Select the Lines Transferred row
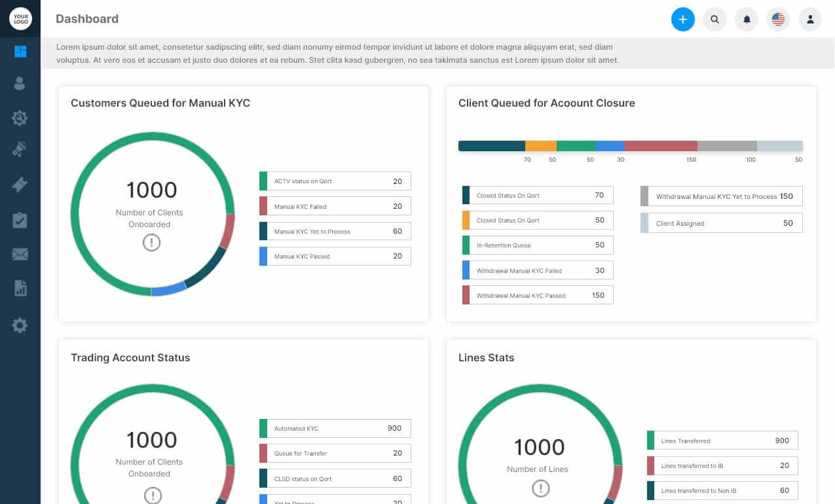Image resolution: width=835 pixels, height=504 pixels. pos(722,441)
